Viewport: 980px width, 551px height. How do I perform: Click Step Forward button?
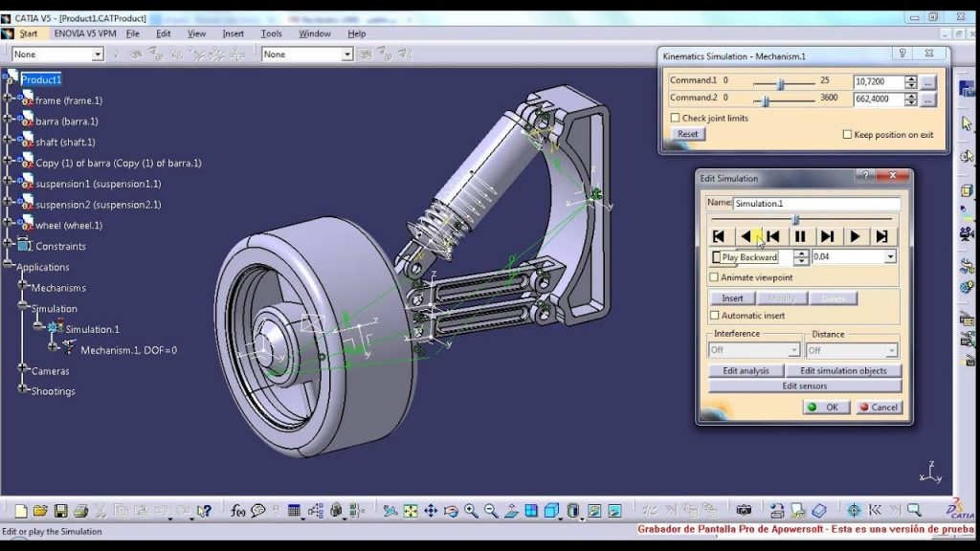828,236
